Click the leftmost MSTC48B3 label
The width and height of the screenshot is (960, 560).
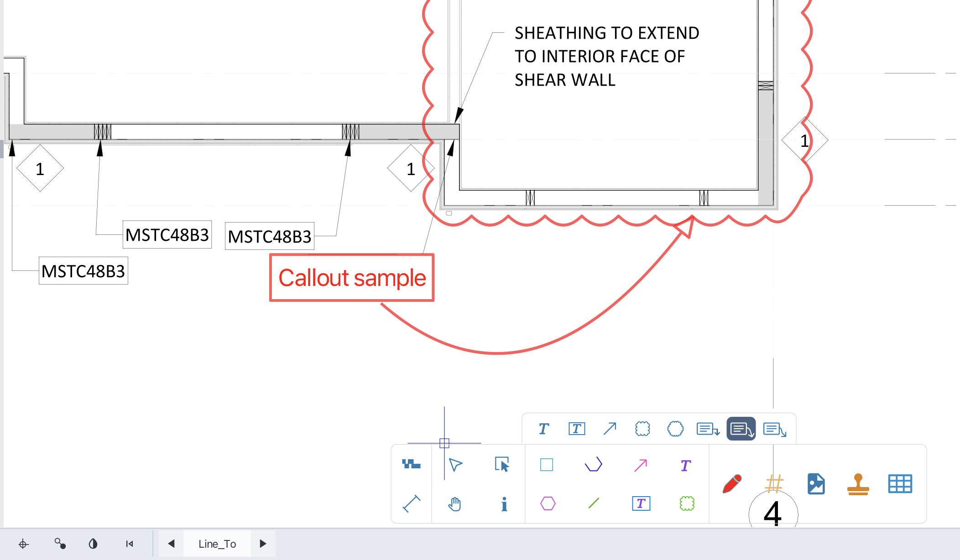[83, 270]
